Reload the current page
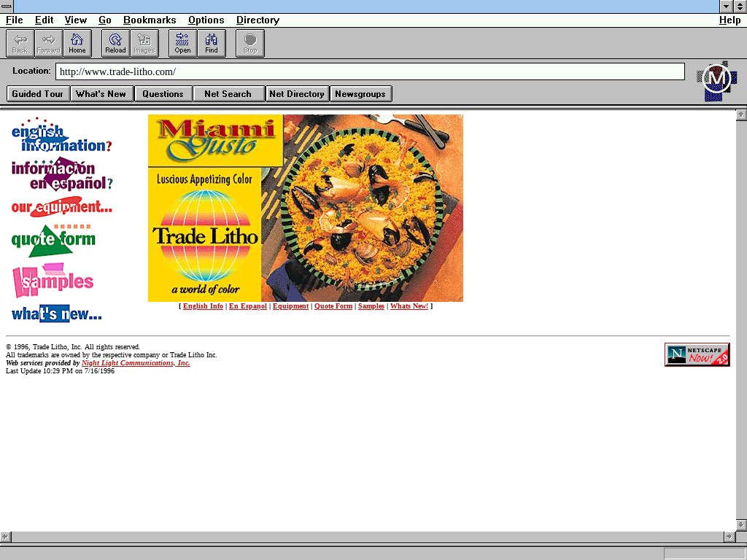747x560 pixels. coord(115,44)
